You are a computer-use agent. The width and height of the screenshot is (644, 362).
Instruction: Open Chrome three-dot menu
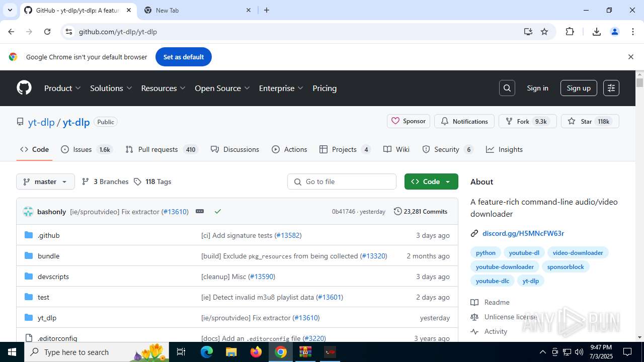pos(633,32)
